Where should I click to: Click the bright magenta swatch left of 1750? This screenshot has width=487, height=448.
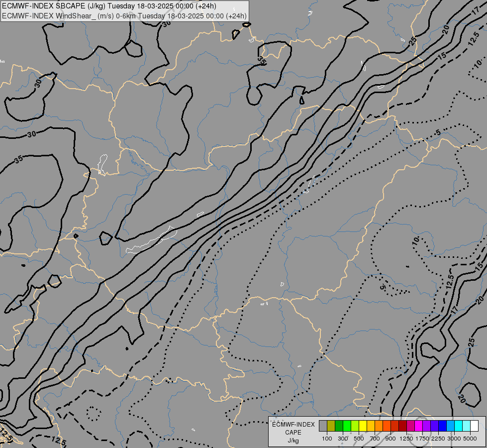419,426
